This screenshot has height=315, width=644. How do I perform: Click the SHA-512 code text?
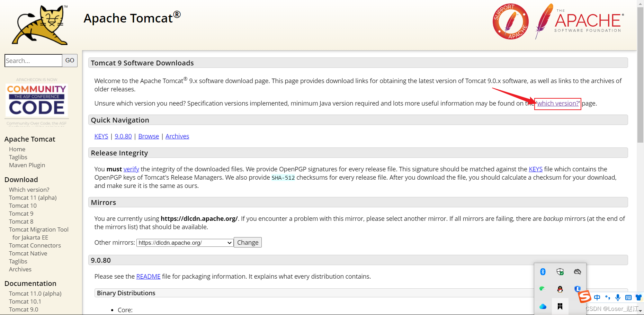[283, 178]
